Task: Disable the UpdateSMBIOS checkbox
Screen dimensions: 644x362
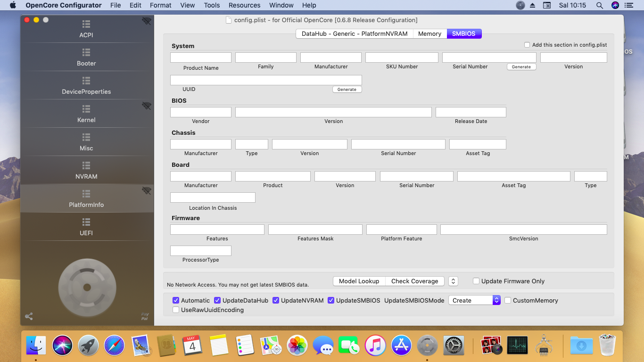Action: pyautogui.click(x=331, y=300)
